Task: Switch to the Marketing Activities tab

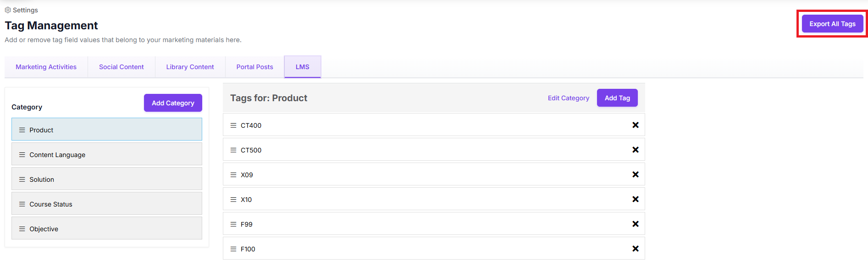Action: coord(46,67)
